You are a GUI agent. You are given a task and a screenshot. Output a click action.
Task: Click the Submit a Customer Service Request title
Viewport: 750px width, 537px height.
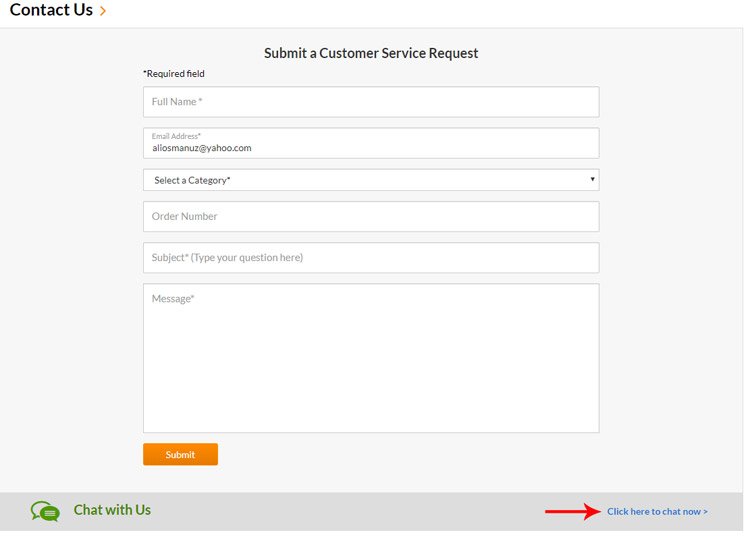tap(371, 53)
